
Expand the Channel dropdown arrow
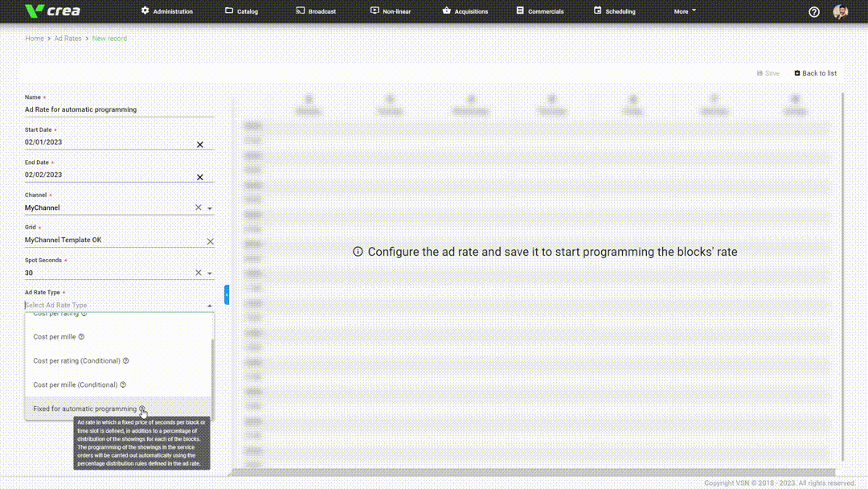[x=210, y=208]
